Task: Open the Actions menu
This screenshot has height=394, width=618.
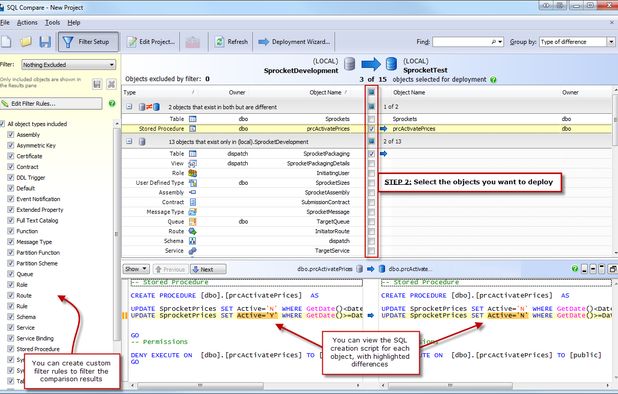Action: pos(27,22)
